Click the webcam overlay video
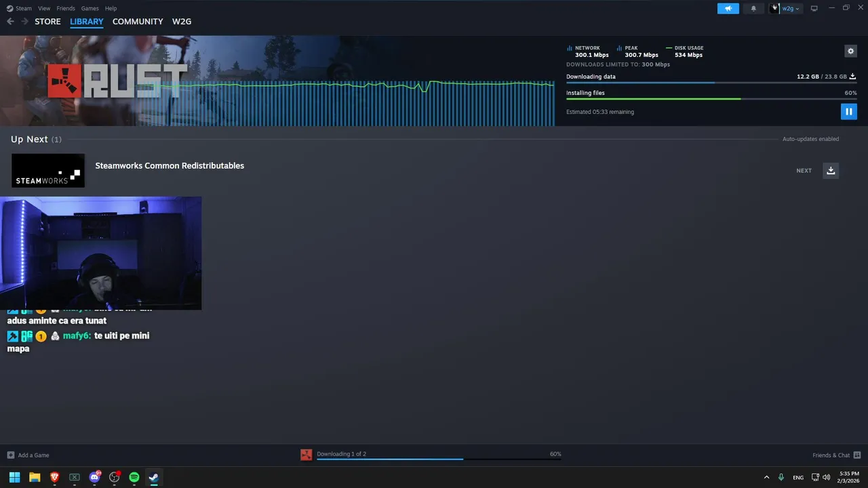 [100, 253]
